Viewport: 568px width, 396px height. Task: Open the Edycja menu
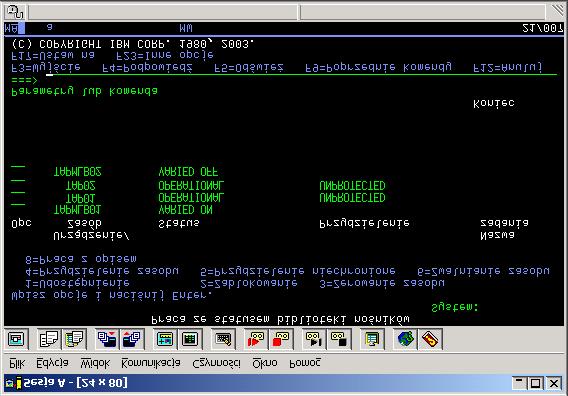[52, 363]
